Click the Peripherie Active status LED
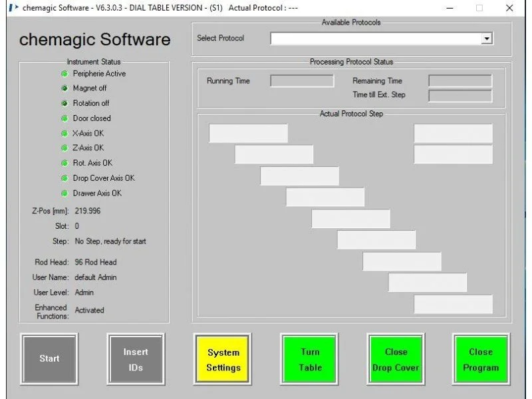 [x=65, y=74]
